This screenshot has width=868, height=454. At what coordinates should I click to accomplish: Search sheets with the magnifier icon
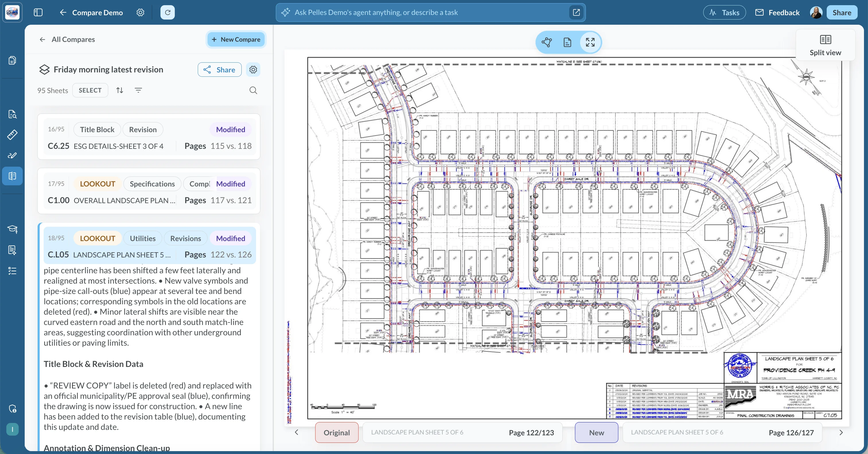click(253, 90)
